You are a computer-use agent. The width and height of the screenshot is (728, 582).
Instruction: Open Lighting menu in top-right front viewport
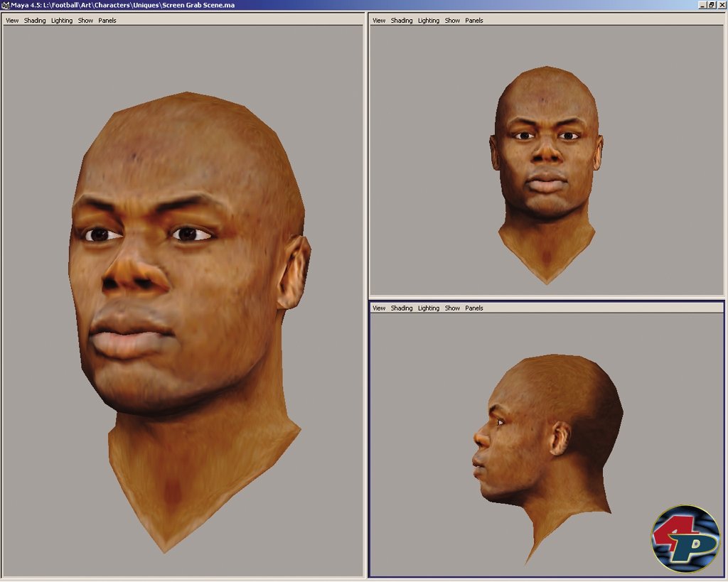point(429,21)
